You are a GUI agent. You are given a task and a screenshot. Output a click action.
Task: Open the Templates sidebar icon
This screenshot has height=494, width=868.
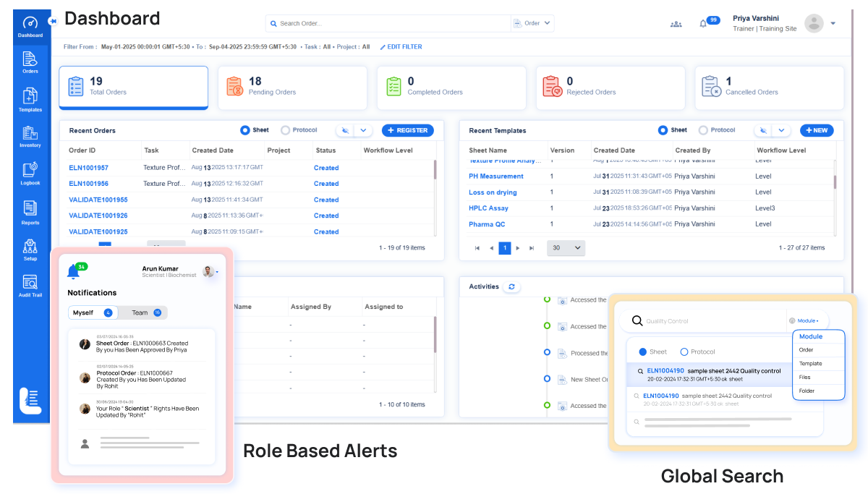point(30,100)
